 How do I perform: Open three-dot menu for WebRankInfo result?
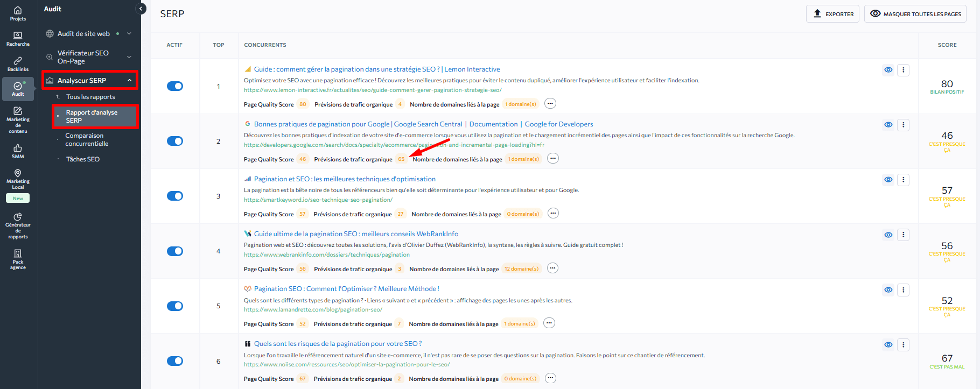pyautogui.click(x=904, y=235)
